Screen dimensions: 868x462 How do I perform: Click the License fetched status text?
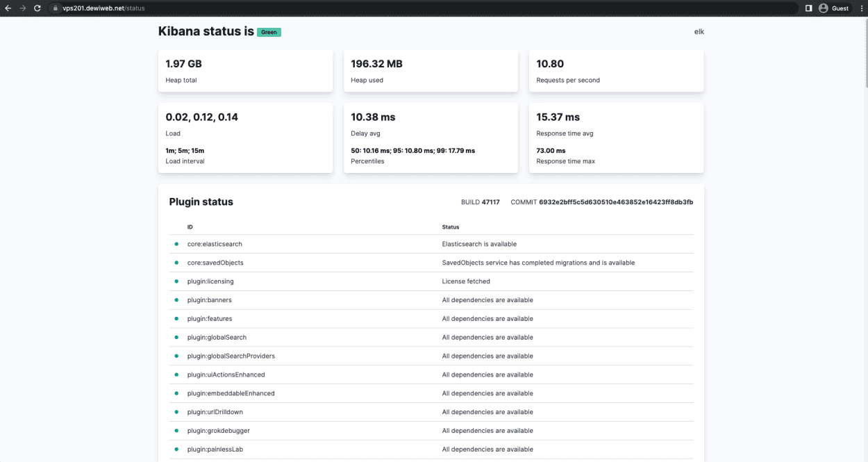(x=466, y=281)
